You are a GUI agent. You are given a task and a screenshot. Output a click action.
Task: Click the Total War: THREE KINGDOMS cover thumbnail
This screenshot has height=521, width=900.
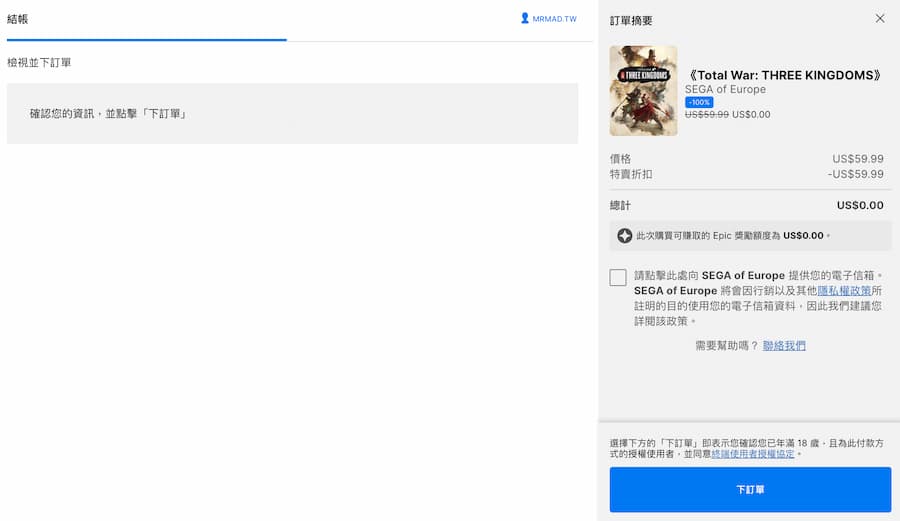coord(643,91)
